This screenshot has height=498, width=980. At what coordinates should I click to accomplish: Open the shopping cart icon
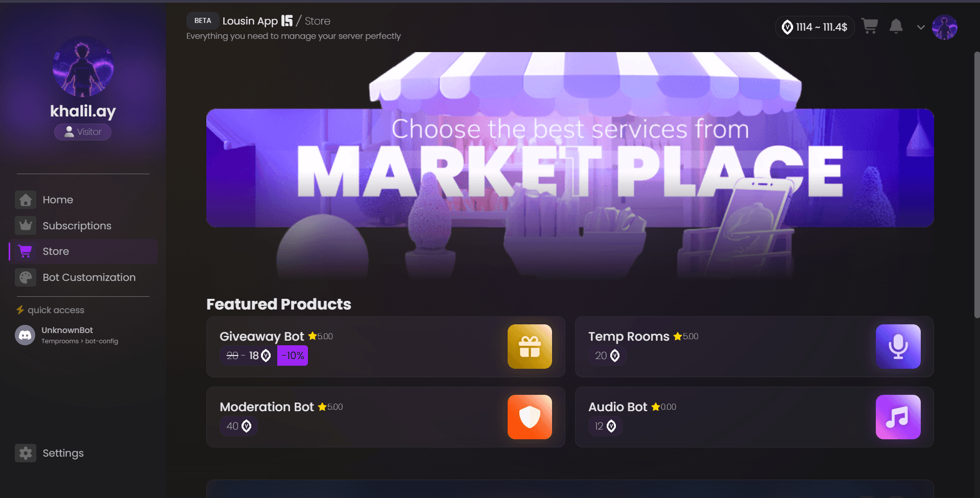[869, 26]
